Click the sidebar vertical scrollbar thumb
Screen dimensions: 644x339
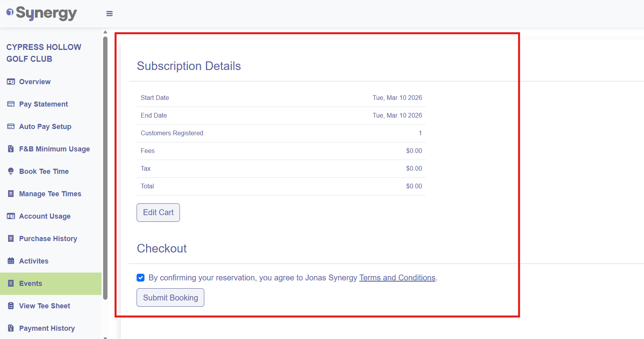tap(105, 165)
